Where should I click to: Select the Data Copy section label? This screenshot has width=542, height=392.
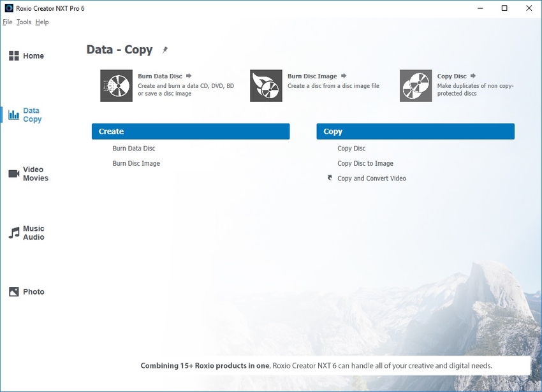(x=32, y=115)
